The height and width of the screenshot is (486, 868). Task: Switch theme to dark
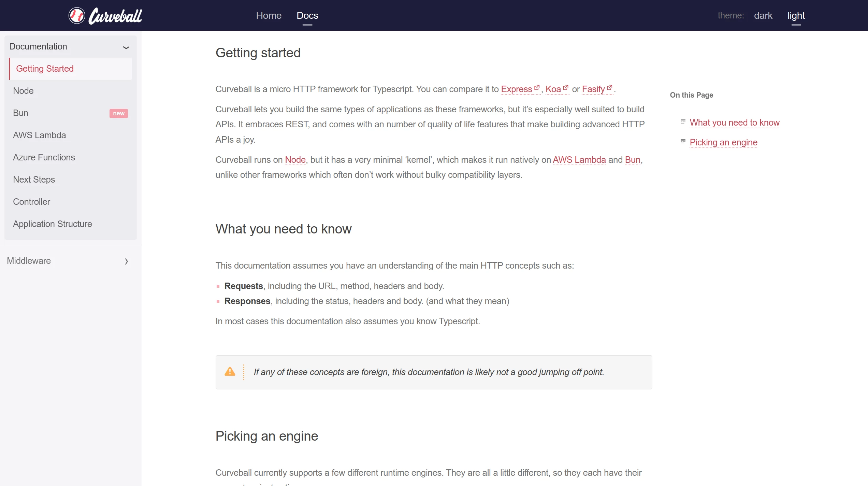[763, 15]
